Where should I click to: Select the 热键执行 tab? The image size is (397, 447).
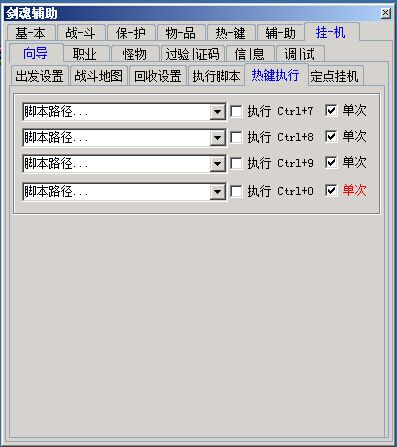tap(276, 75)
